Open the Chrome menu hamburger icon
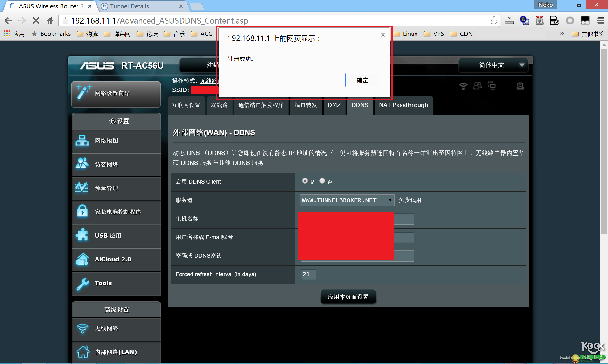 [x=601, y=21]
